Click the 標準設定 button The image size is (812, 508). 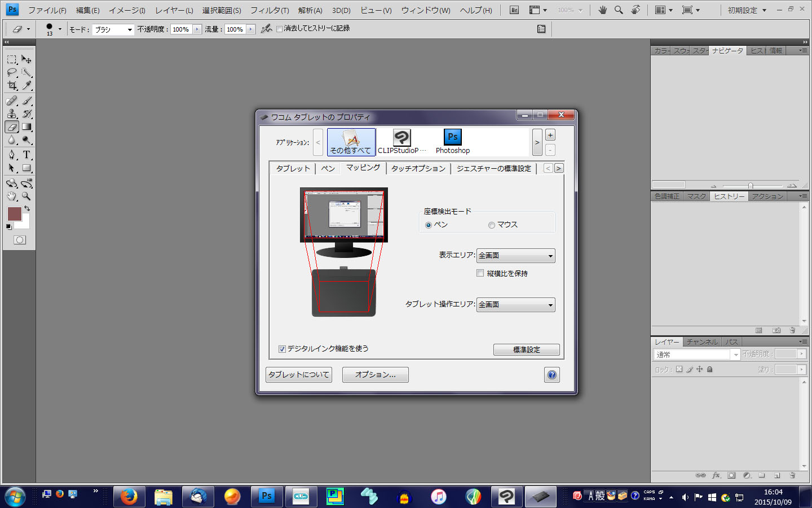tap(526, 350)
